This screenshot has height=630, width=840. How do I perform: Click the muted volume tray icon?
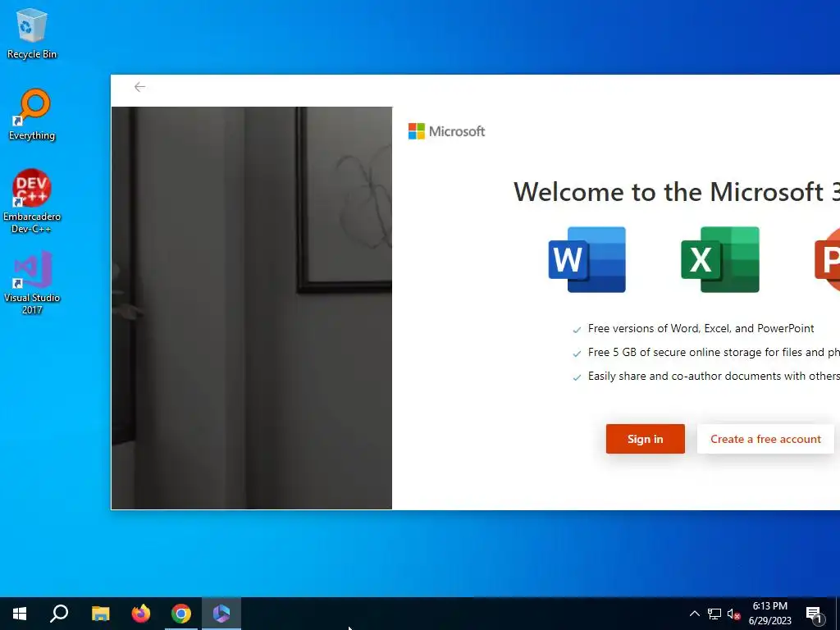tap(734, 614)
